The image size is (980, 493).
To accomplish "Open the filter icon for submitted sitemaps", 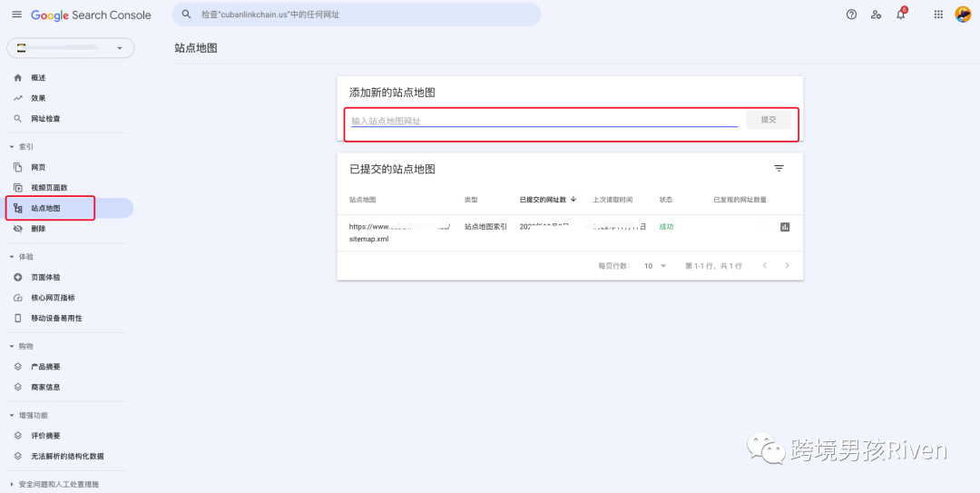I will [779, 168].
